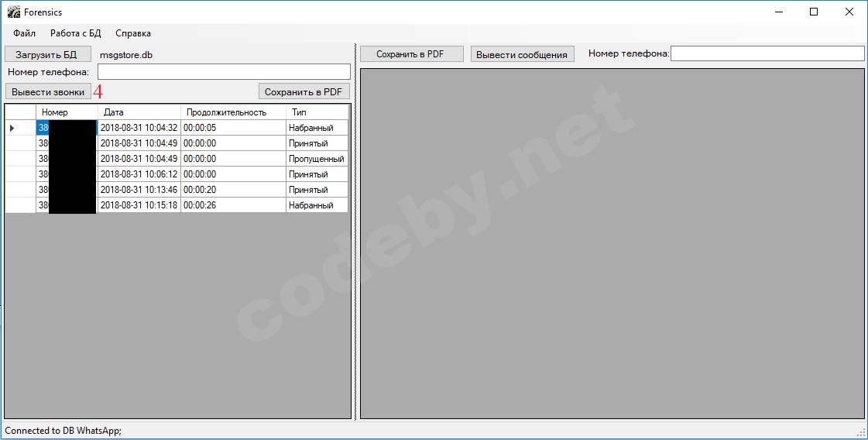Select the row arrow indicator of first row
Screen dimensions: 868x440
(x=12, y=128)
